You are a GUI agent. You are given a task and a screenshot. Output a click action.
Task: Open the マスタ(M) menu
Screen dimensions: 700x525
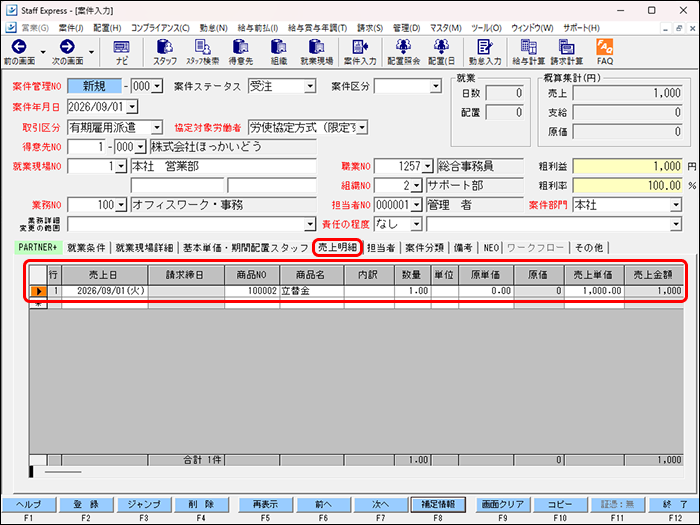(x=446, y=28)
